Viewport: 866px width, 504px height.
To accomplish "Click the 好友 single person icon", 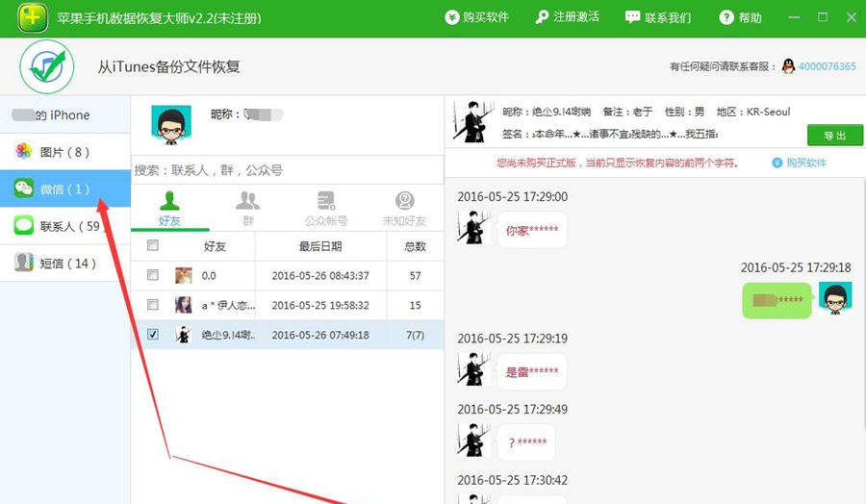I will (169, 201).
